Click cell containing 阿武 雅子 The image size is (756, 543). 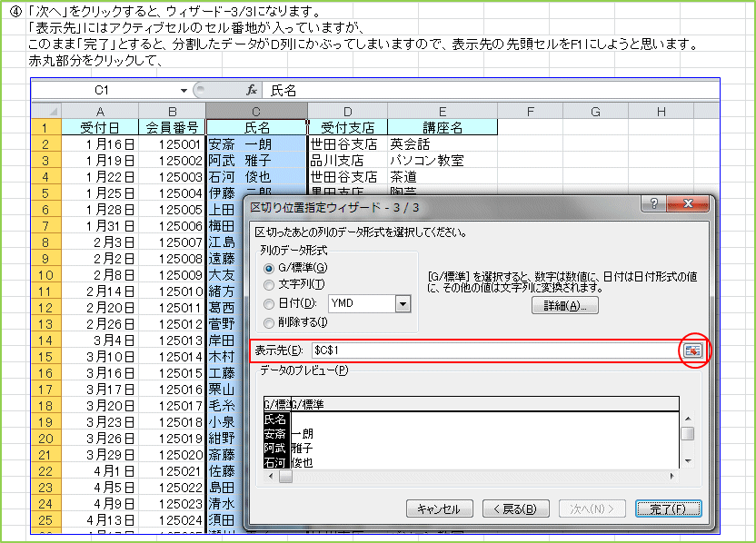(256, 161)
